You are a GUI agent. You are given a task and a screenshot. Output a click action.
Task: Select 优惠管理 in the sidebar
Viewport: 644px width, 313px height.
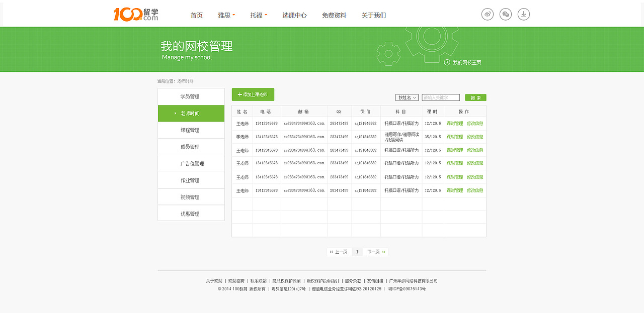[x=191, y=214]
